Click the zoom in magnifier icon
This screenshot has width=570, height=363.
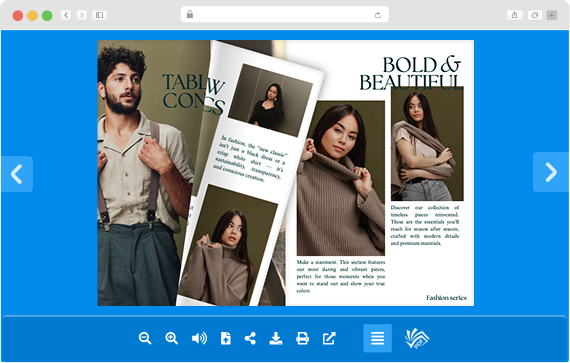click(172, 338)
